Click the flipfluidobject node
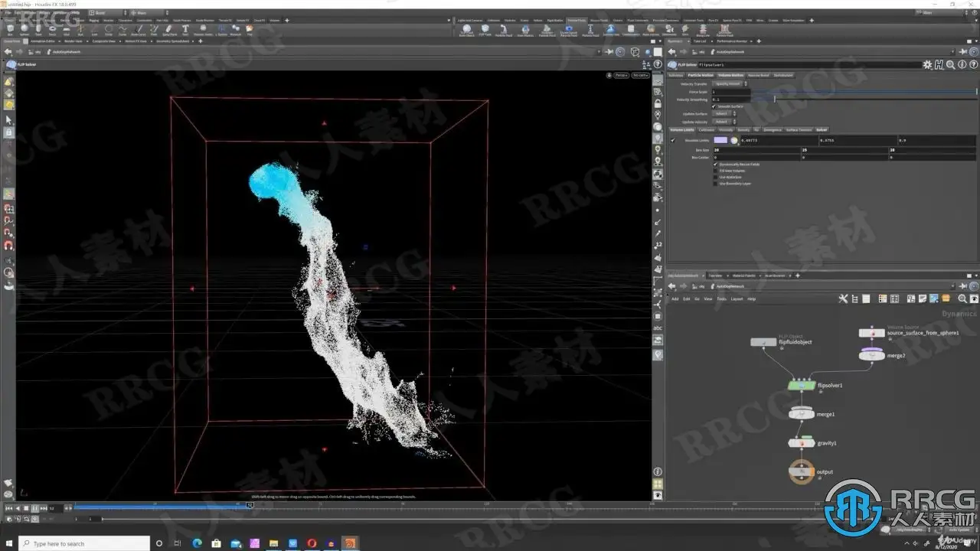 [763, 342]
